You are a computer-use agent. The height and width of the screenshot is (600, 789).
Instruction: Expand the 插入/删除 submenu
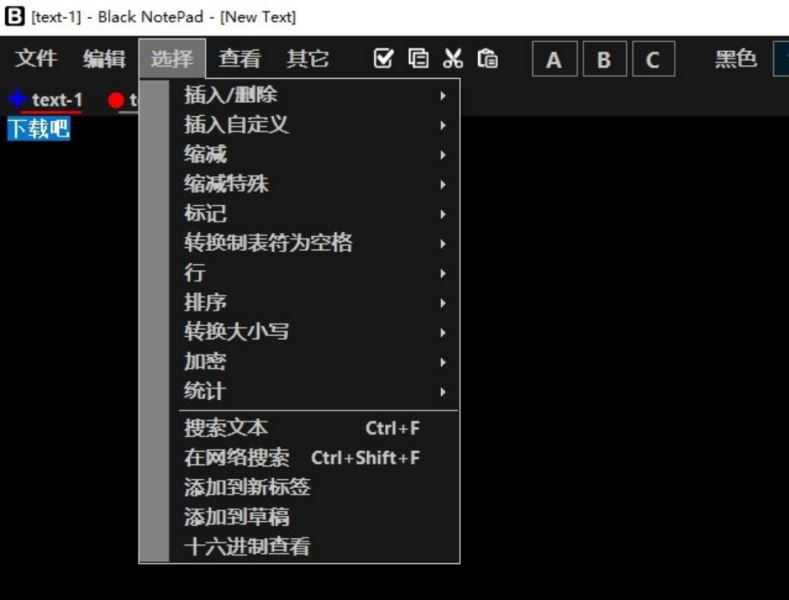coord(314,95)
